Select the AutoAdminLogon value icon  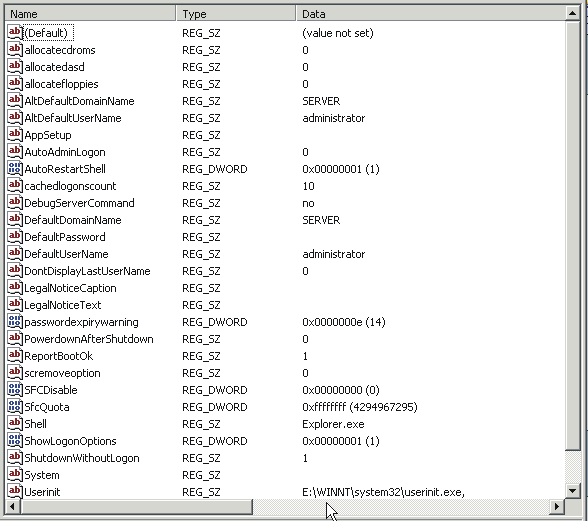click(15, 152)
